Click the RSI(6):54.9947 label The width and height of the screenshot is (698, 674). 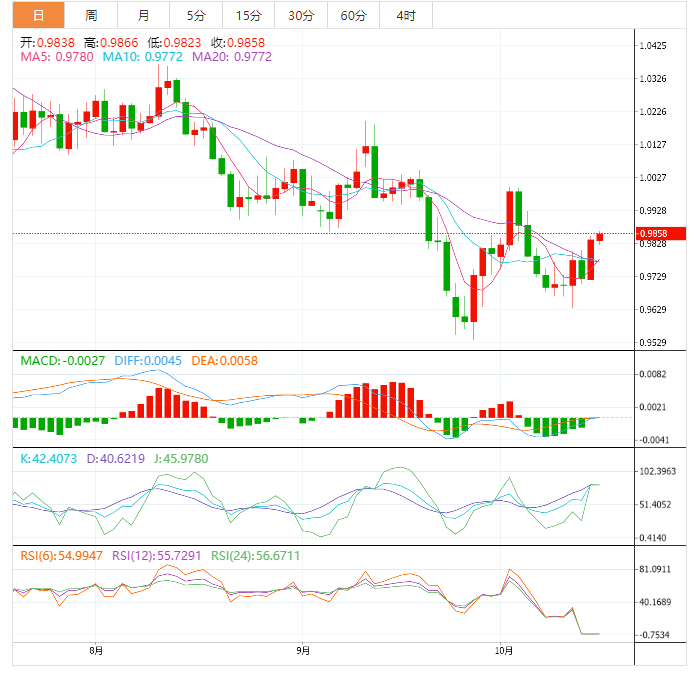tap(61, 556)
